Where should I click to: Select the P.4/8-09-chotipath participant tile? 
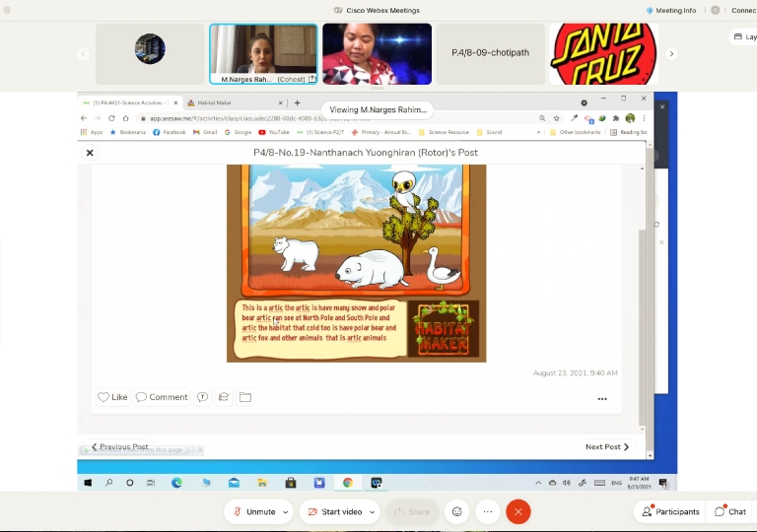490,53
